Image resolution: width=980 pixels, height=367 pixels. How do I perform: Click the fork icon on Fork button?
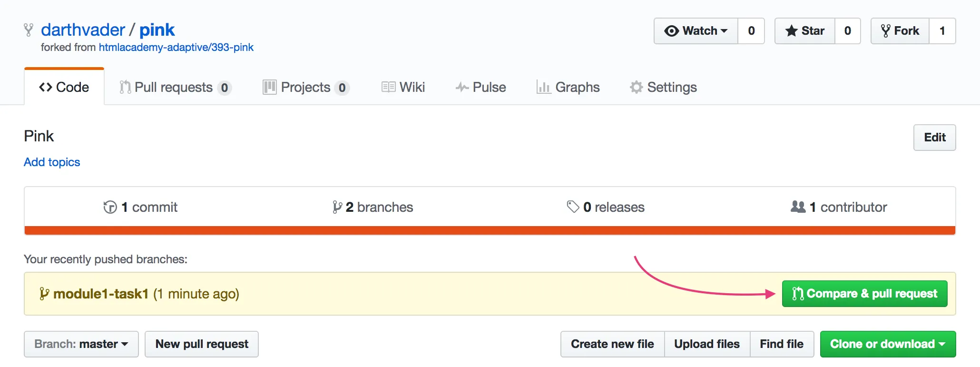(x=885, y=31)
